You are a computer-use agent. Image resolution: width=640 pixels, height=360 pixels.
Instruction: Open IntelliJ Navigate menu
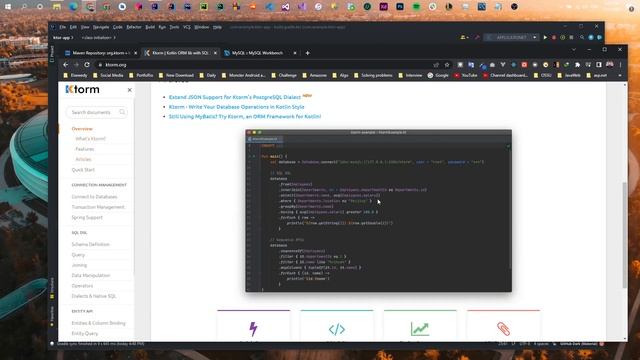[101, 27]
